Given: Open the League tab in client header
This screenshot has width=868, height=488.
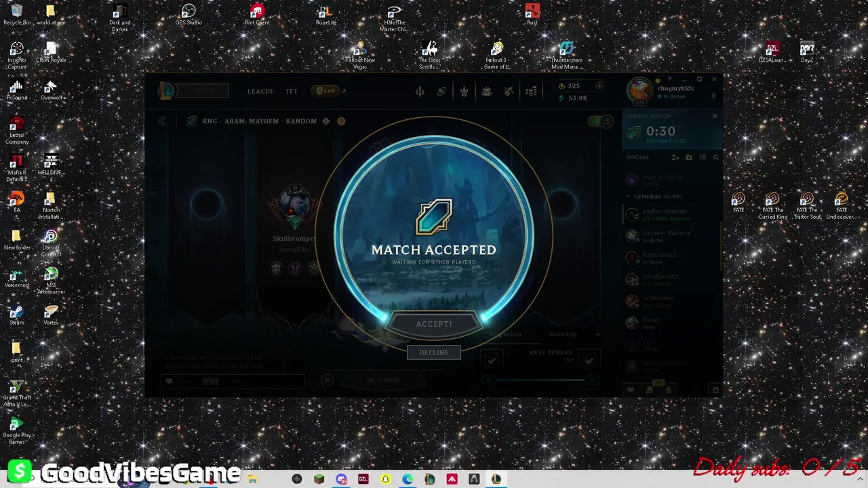Looking at the screenshot, I should [x=260, y=91].
